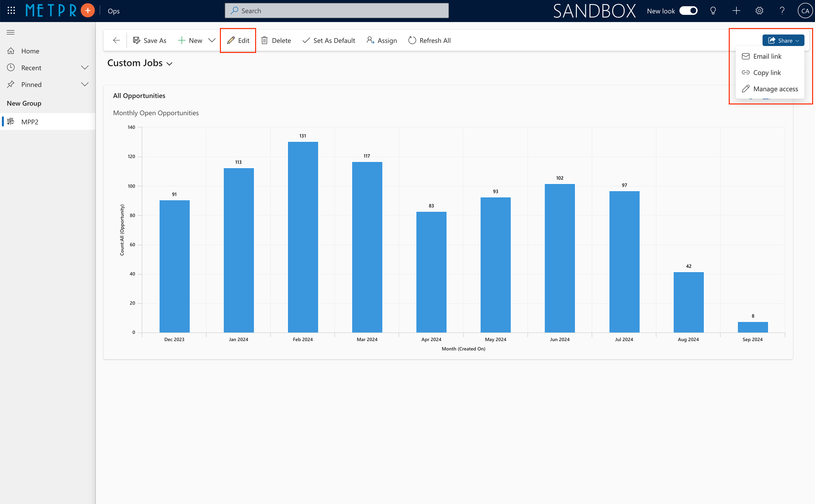815x504 pixels.
Task: Click the plus quick-create icon in header
Action: pyautogui.click(x=736, y=11)
